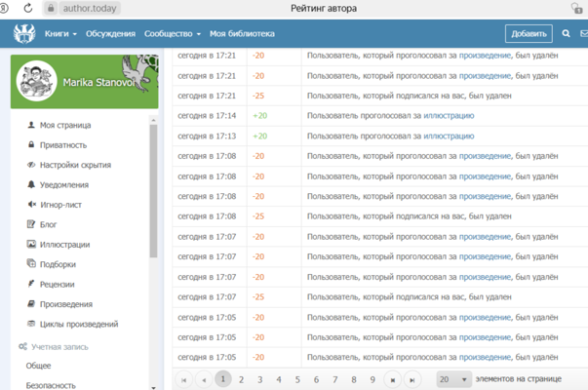Open Моя библиотека in the top menu
Screen dimensions: 588x390
click(x=242, y=34)
